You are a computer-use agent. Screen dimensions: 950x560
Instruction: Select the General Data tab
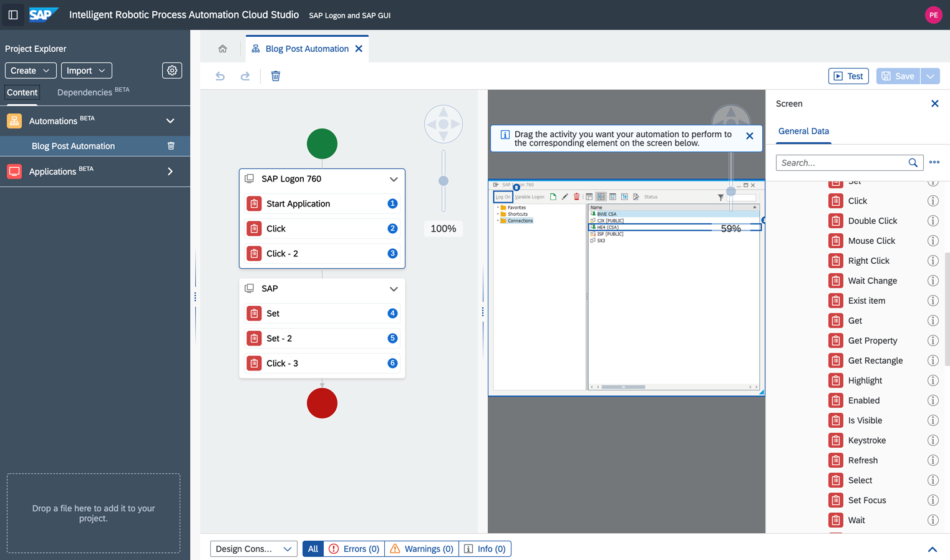[x=803, y=131]
